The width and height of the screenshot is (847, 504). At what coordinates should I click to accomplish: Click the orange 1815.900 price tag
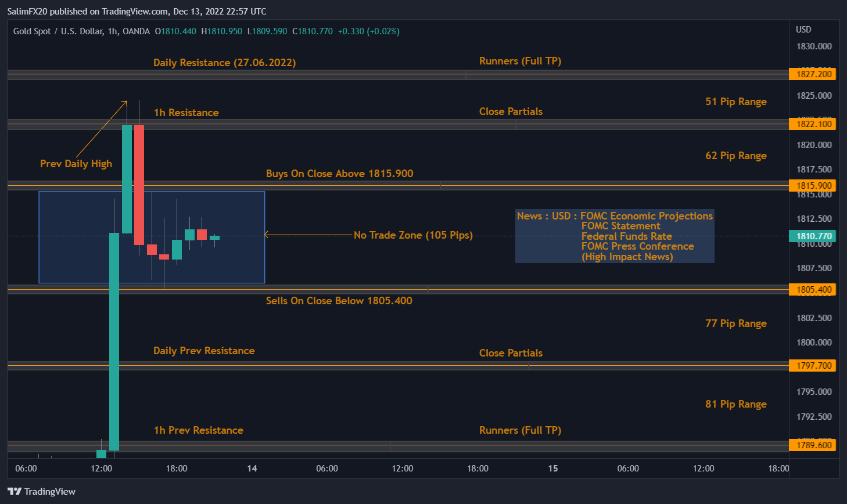812,185
